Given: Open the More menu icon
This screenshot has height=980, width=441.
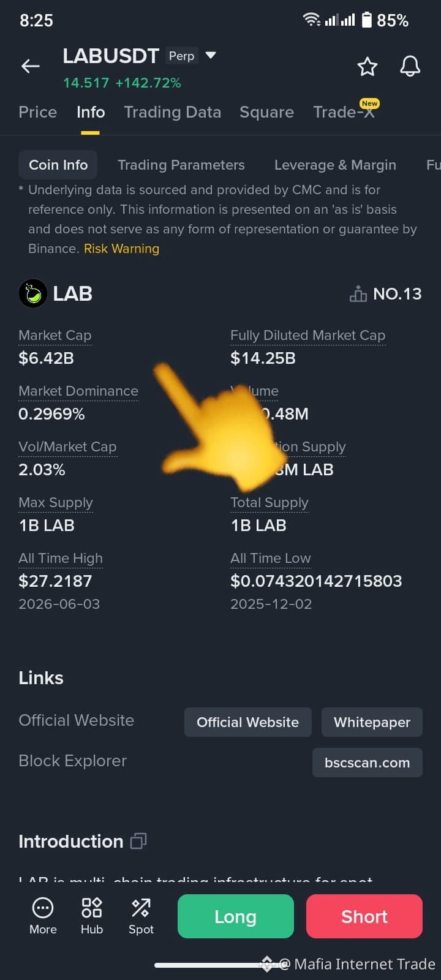Looking at the screenshot, I should pyautogui.click(x=43, y=908).
